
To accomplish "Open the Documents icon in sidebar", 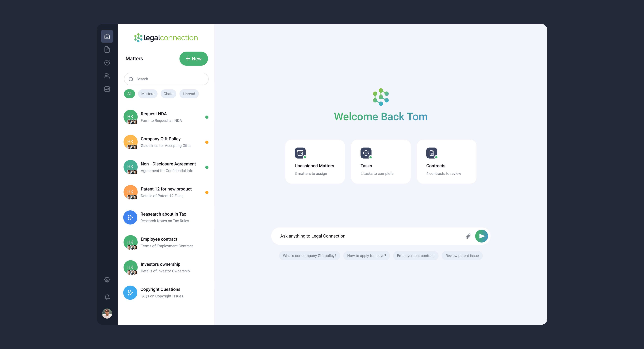I will [x=107, y=49].
